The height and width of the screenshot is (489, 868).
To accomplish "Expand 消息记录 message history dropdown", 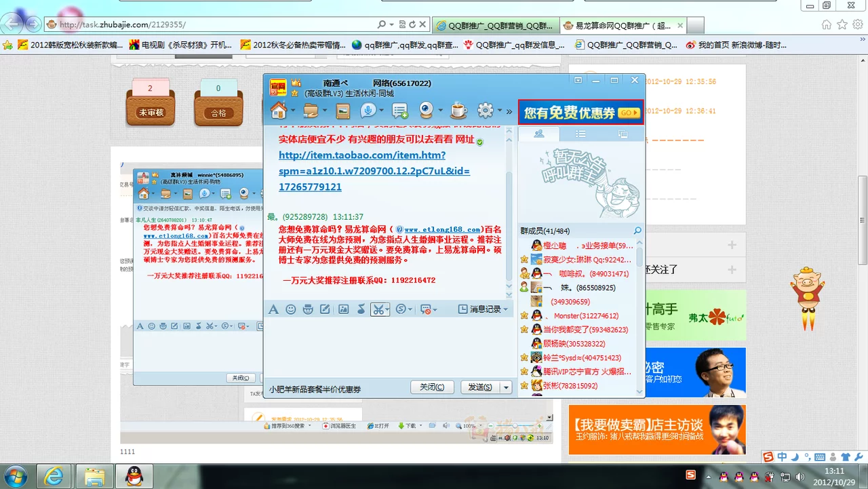I will click(506, 309).
